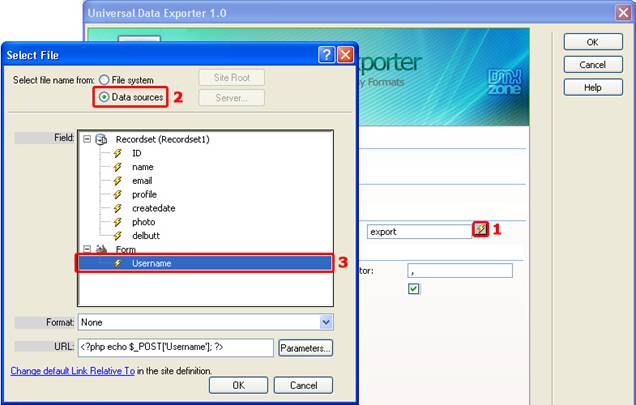
Task: Click the Recordset database icon
Action: tap(101, 140)
